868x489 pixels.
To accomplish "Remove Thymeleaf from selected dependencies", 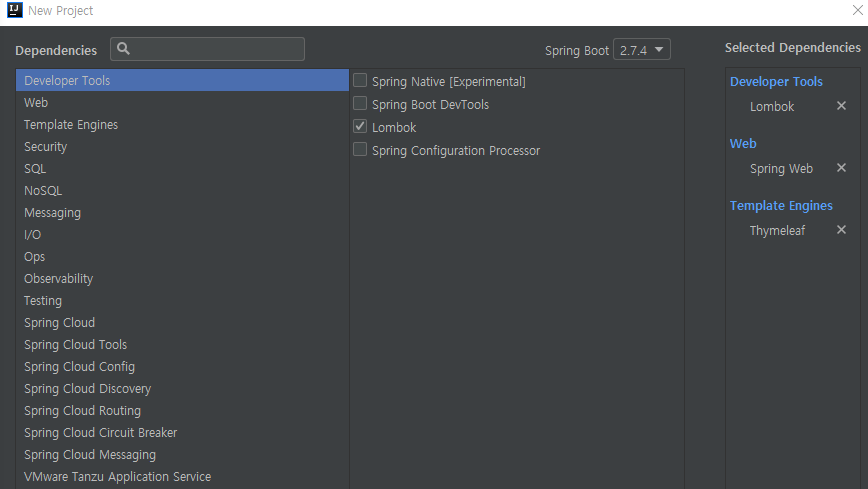I will (x=841, y=230).
